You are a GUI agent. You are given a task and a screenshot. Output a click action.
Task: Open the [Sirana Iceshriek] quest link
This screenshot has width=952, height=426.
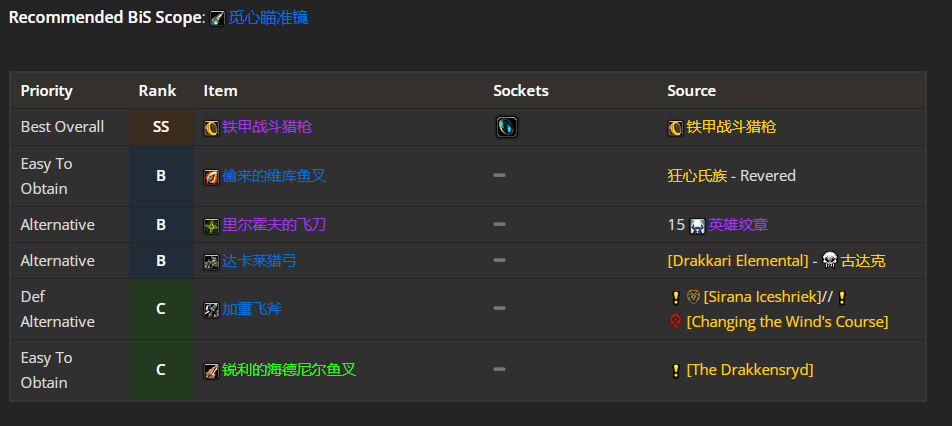click(761, 297)
